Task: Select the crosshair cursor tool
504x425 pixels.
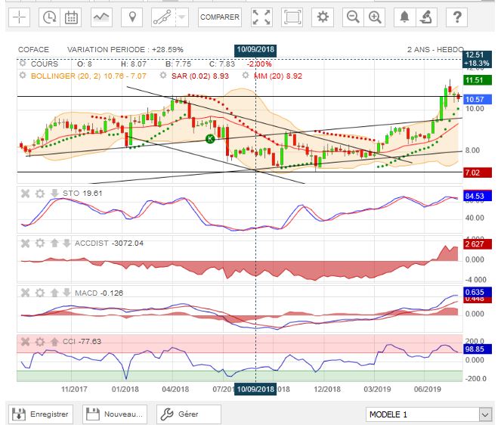Action: [20, 17]
